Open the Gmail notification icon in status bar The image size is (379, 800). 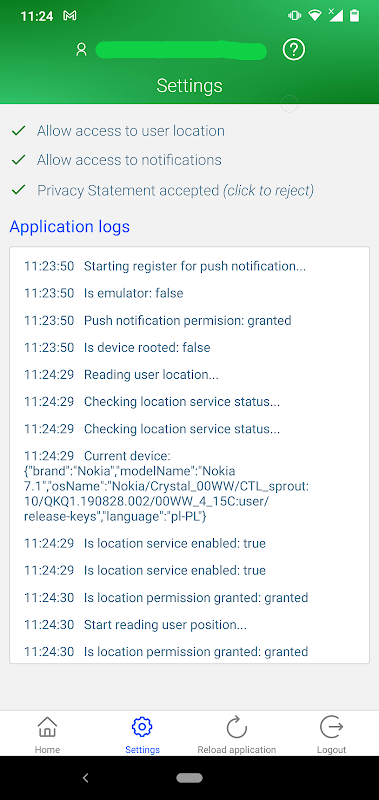pyautogui.click(x=70, y=16)
